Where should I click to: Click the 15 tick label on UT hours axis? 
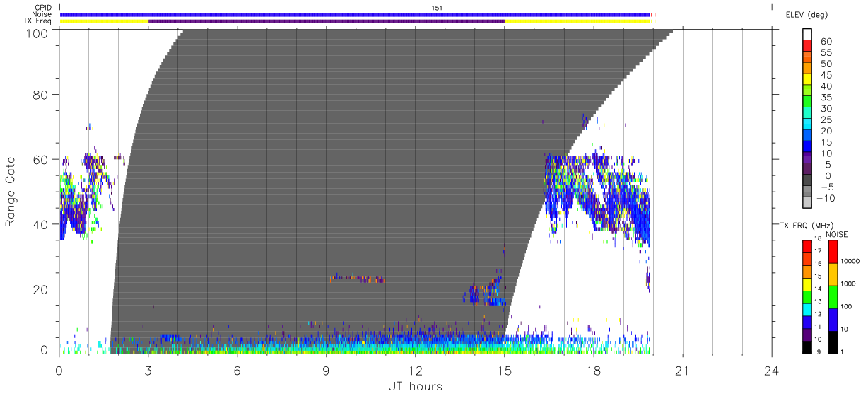click(x=504, y=371)
